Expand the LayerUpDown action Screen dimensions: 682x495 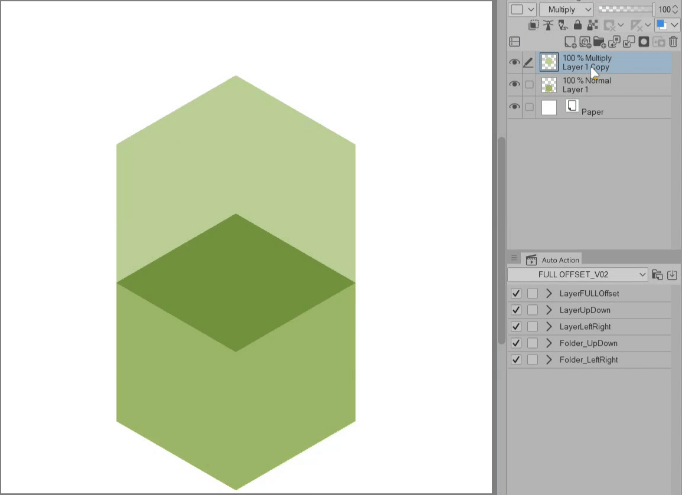click(549, 310)
